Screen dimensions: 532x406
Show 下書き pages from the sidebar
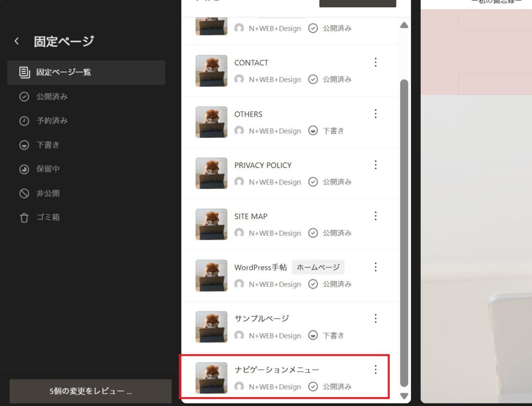48,145
